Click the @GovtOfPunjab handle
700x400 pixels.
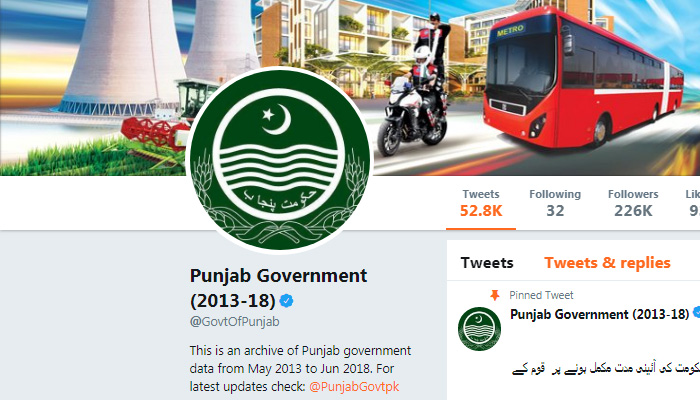click(x=234, y=321)
